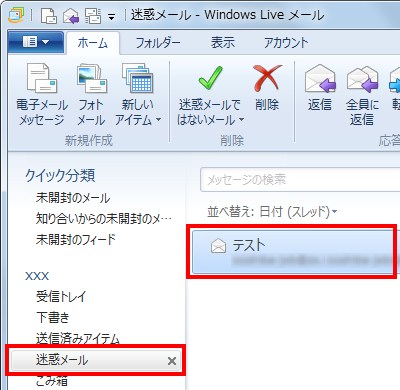Click the reply quick access icon in title bar
400x390 pixels.
(71, 16)
